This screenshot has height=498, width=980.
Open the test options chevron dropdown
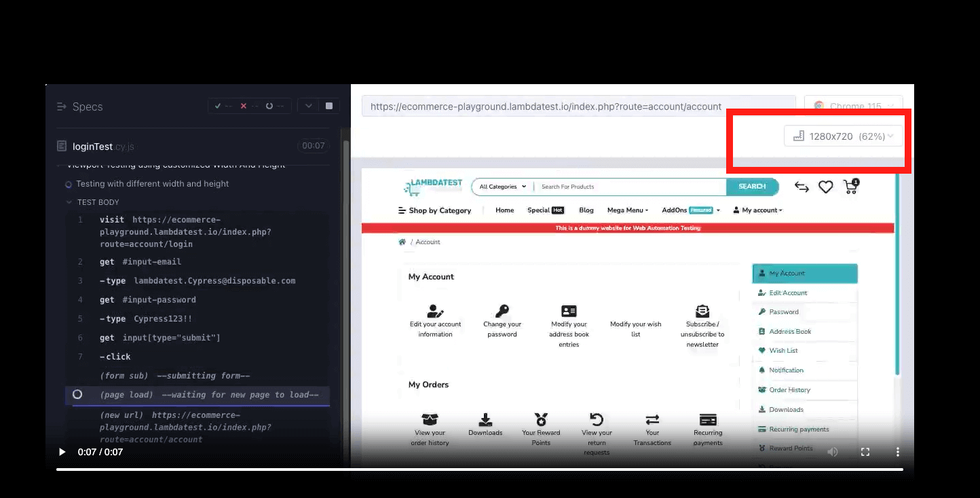click(x=308, y=106)
